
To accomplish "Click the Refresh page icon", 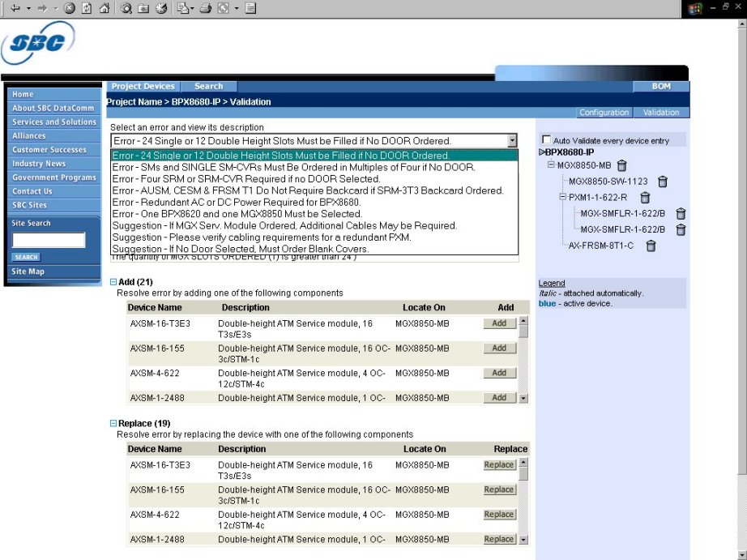I will (87, 8).
